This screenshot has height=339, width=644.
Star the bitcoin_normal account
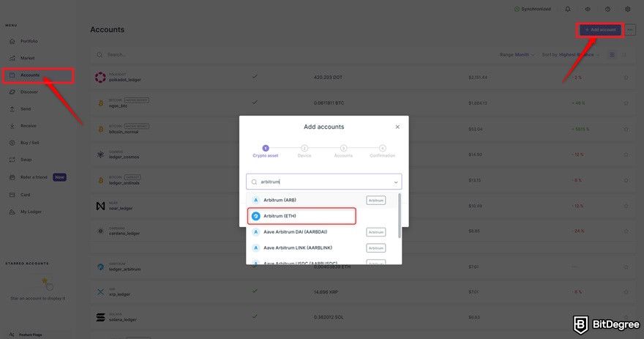click(x=626, y=129)
